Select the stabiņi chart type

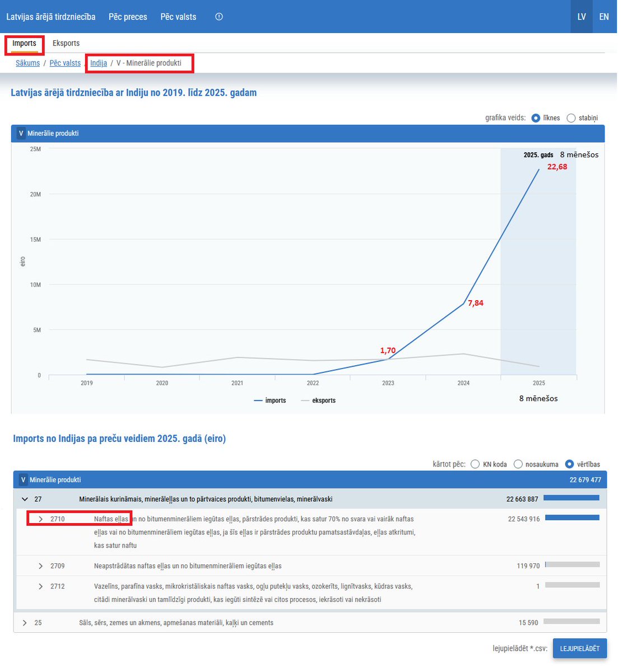pyautogui.click(x=571, y=118)
